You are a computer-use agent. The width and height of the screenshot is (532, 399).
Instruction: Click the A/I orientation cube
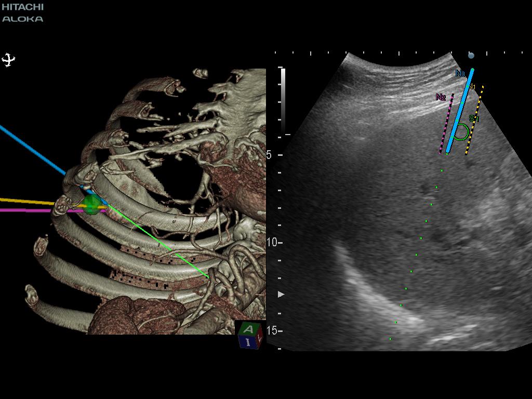250,335
